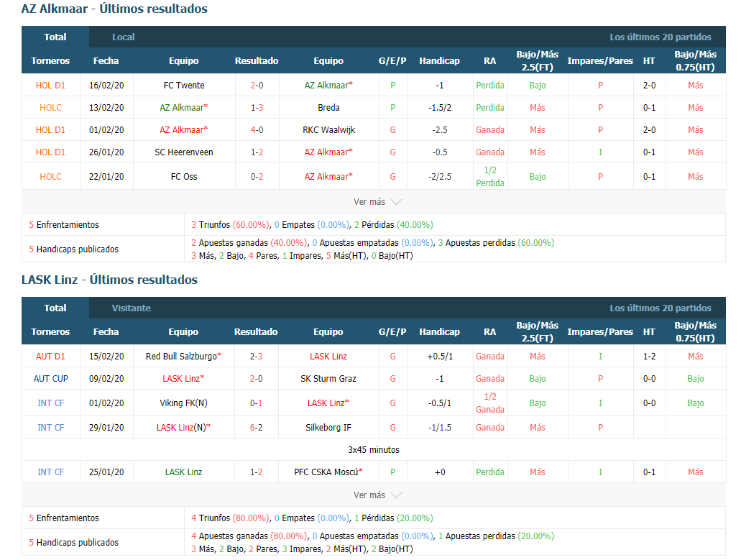Click INT CF tournament on 25/01/20 row
Viewport: 741px width, 560px height.
(x=50, y=472)
